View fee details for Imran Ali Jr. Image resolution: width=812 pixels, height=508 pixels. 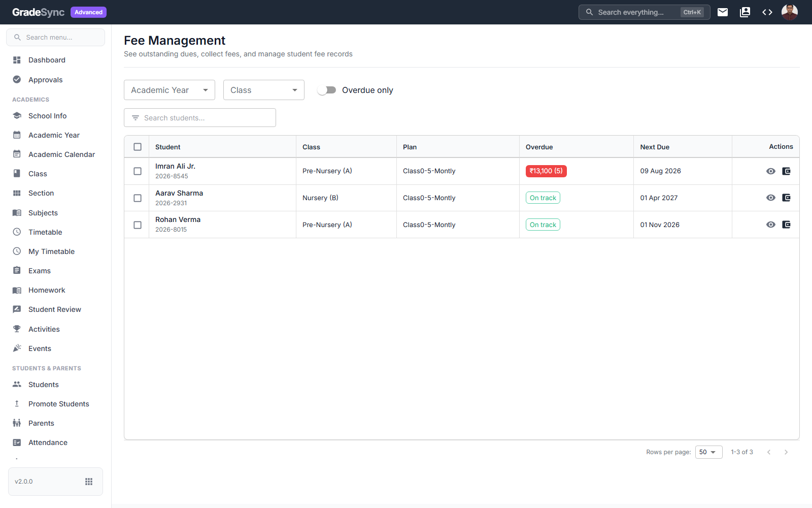(x=771, y=171)
